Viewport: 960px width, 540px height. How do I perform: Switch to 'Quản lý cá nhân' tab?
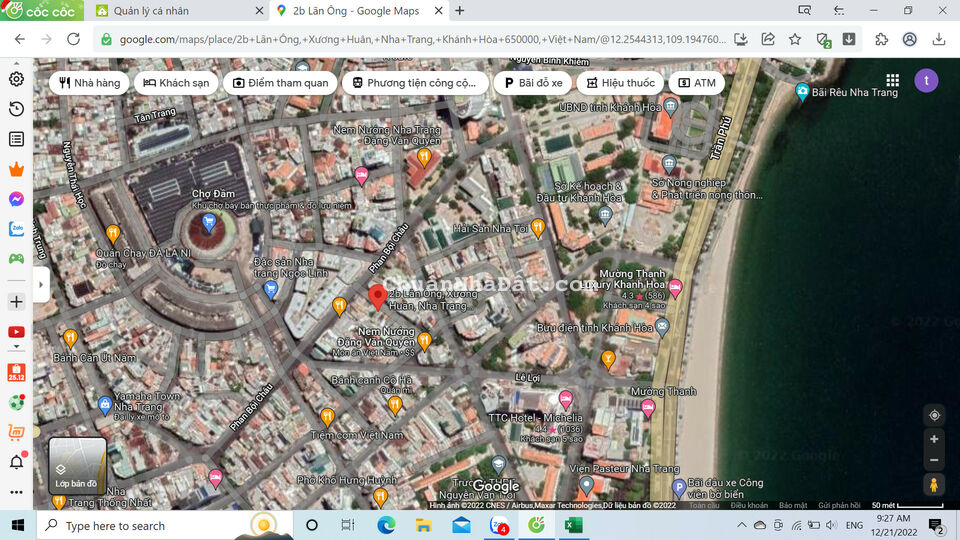tap(163, 11)
